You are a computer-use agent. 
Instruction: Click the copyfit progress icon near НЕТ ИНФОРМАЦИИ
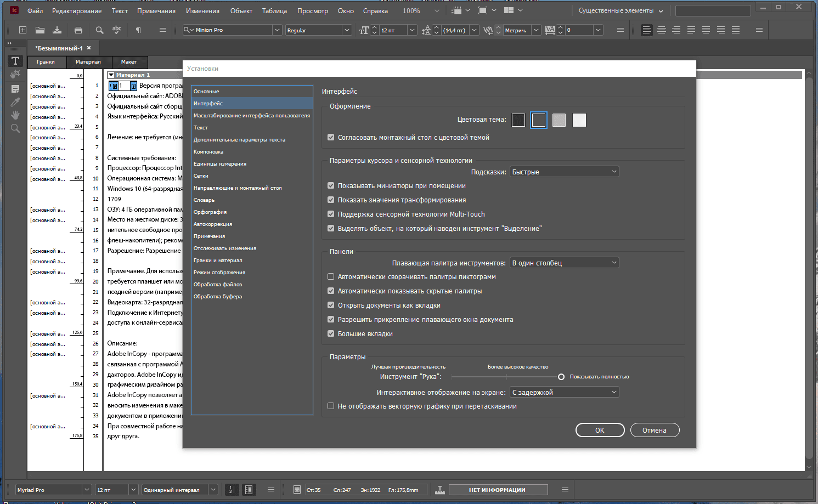440,490
